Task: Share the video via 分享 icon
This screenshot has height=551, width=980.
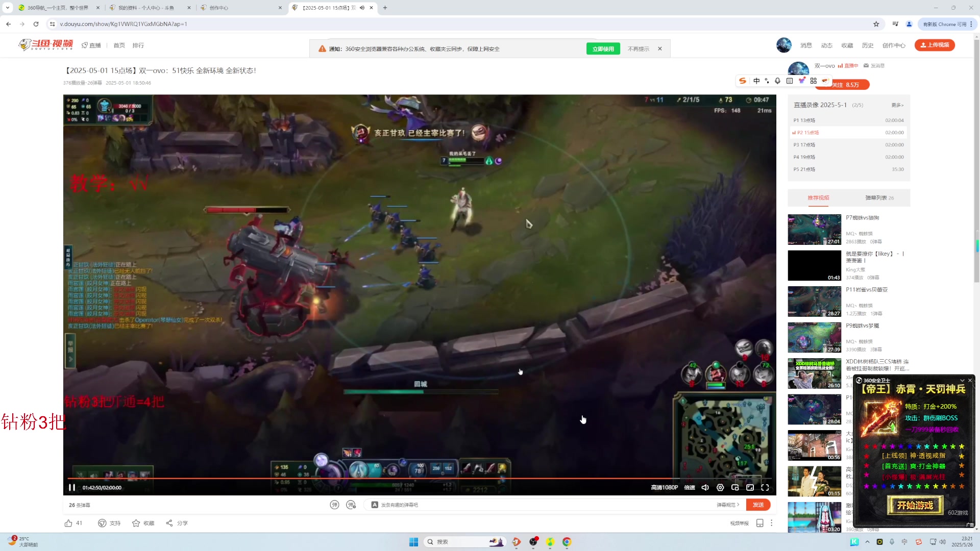Action: click(x=169, y=523)
